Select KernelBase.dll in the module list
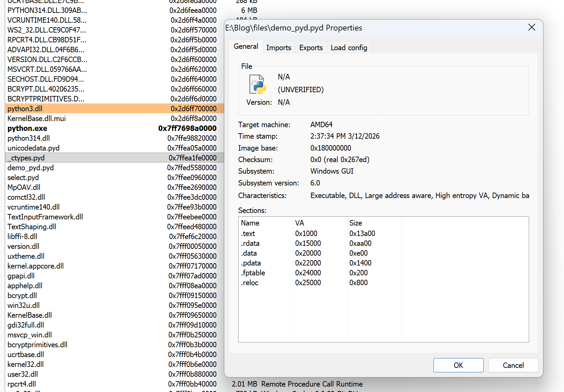This screenshot has height=392, width=564. [x=115, y=315]
